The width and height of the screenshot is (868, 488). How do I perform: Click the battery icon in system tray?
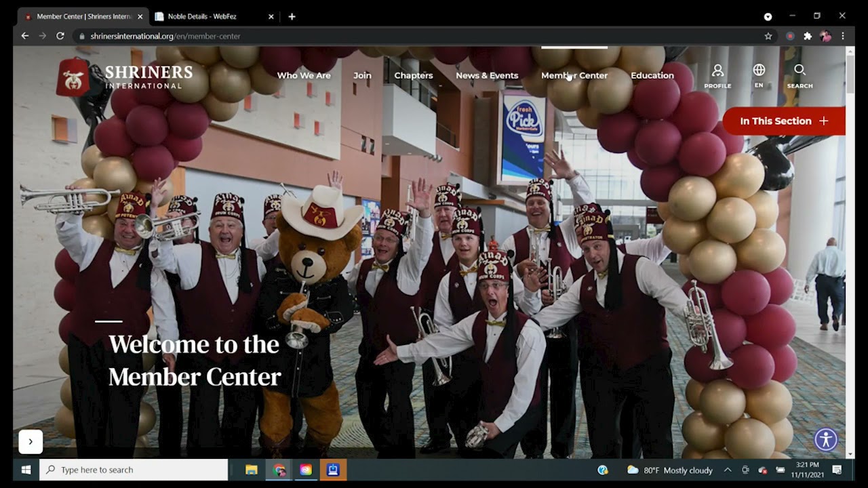coord(781,470)
